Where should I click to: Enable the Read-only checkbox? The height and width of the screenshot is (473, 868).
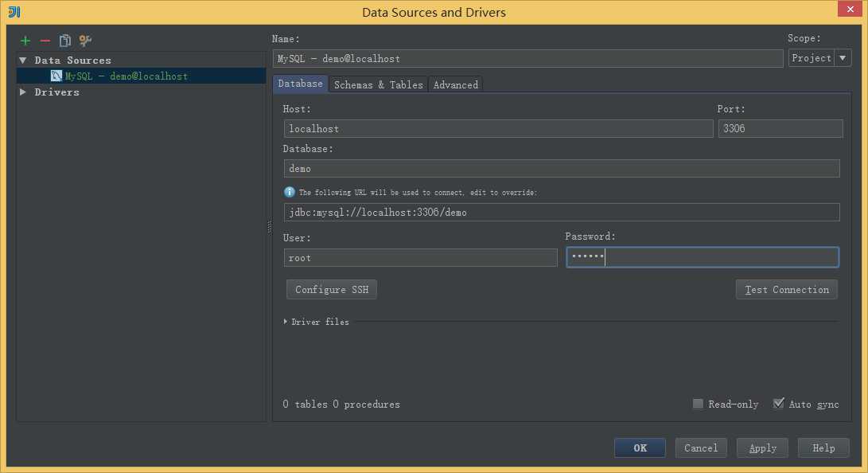tap(698, 403)
